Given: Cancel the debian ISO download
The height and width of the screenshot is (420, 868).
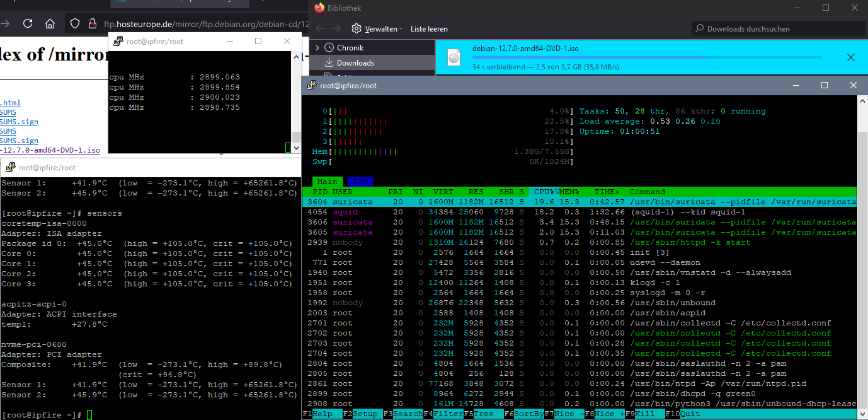Looking at the screenshot, I should 850,57.
